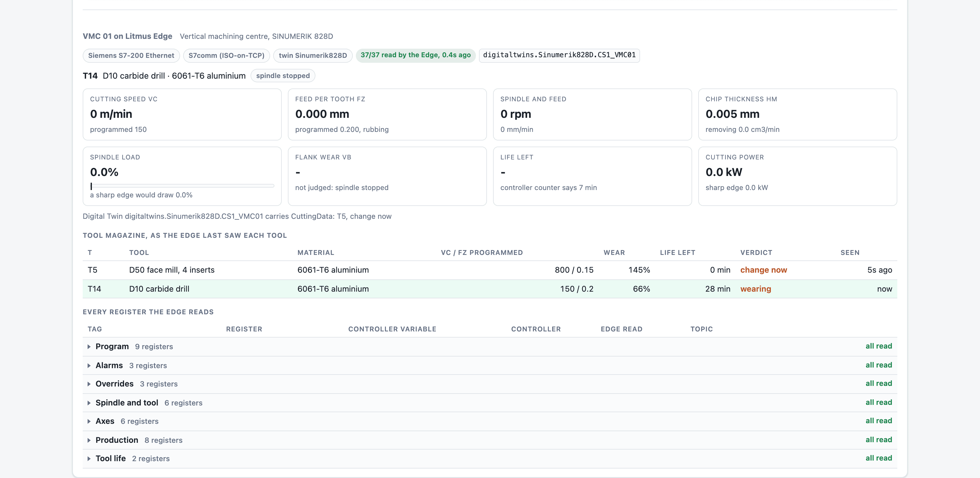Expand the Spindle and tool group

[490, 403]
